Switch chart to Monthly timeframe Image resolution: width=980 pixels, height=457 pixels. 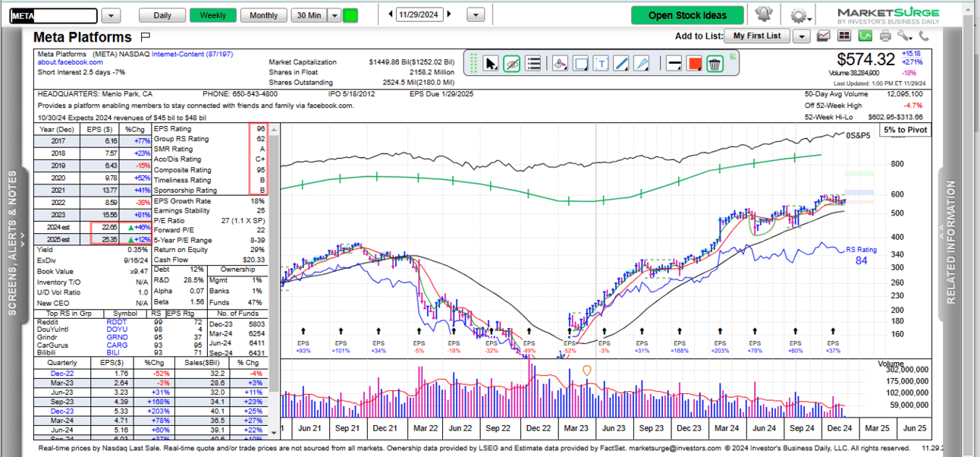tap(263, 15)
